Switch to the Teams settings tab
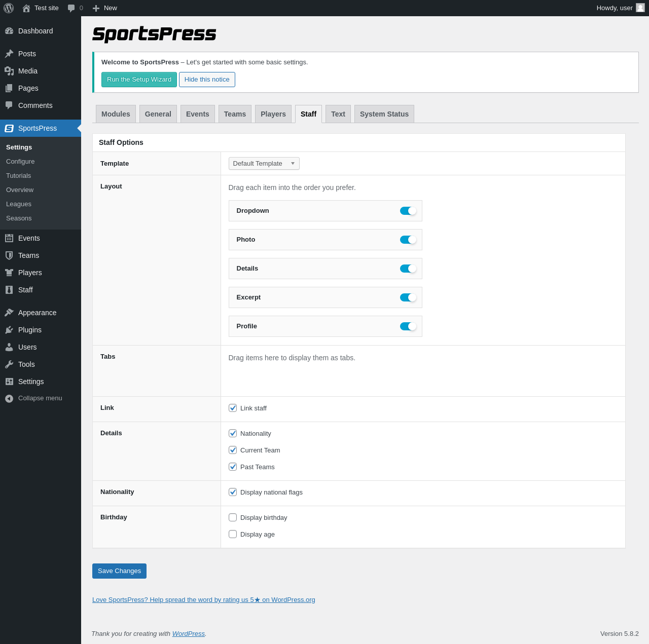 (235, 114)
